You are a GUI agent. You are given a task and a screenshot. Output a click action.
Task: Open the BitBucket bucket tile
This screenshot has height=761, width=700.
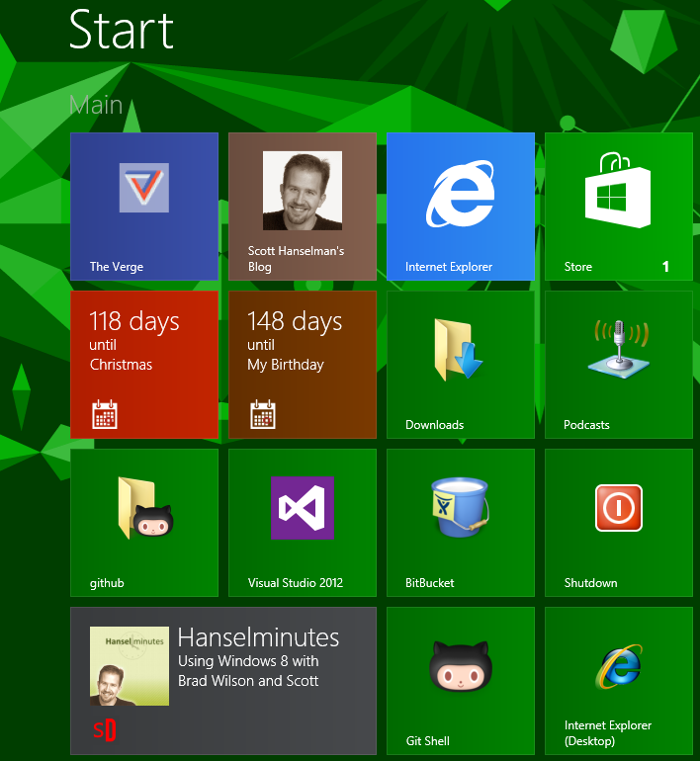(x=461, y=522)
